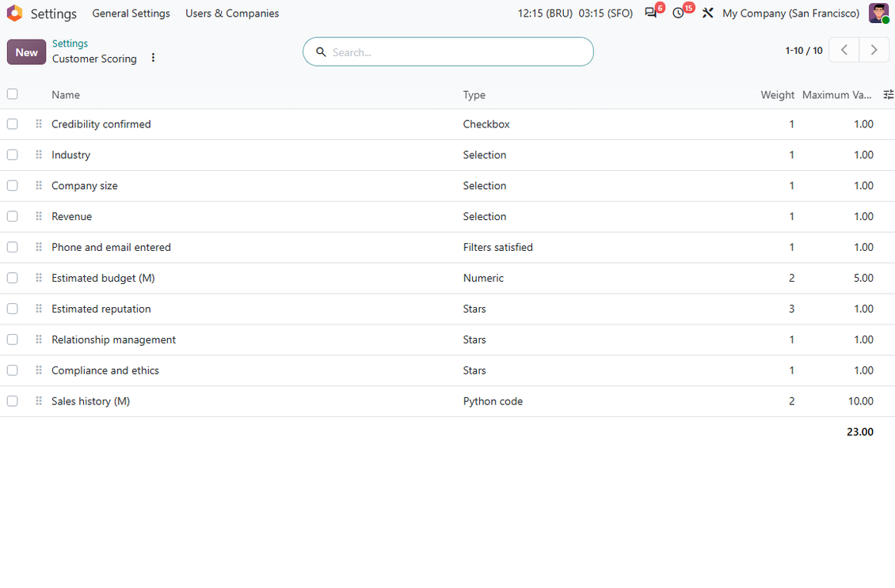Go to next page arrow
Screen dimensions: 895x588
coord(874,50)
